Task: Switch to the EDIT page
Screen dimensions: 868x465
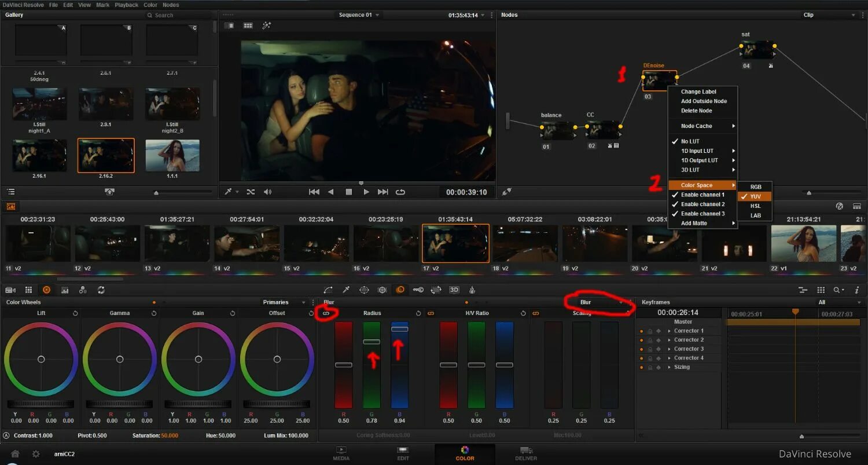Action: (403, 454)
